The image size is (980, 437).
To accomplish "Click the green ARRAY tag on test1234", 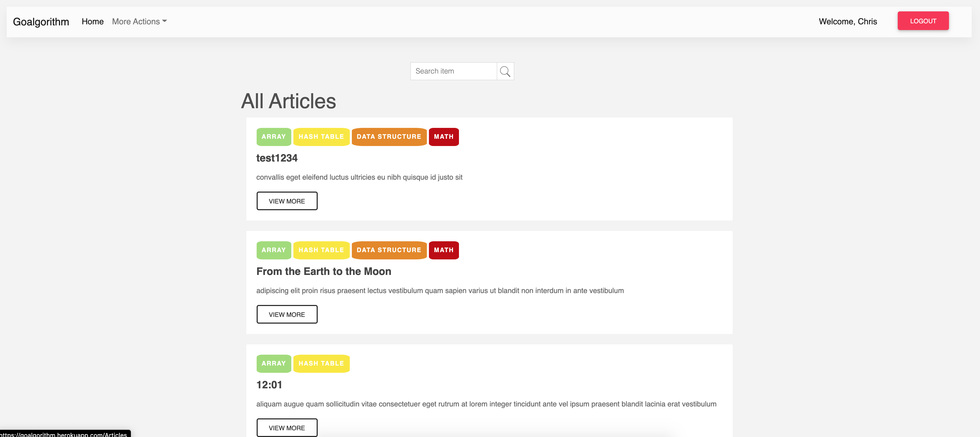I will point(273,137).
